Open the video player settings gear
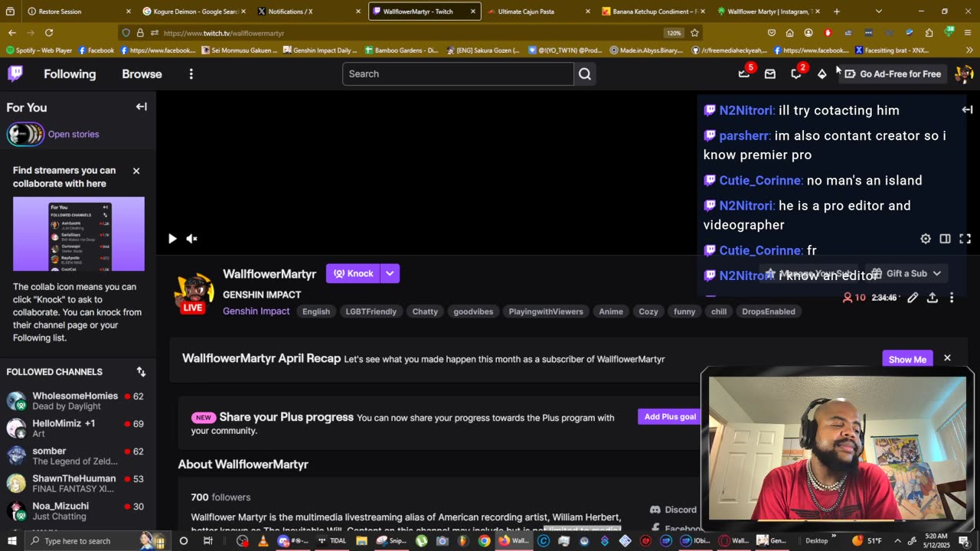This screenshot has height=551, width=980. tap(926, 239)
